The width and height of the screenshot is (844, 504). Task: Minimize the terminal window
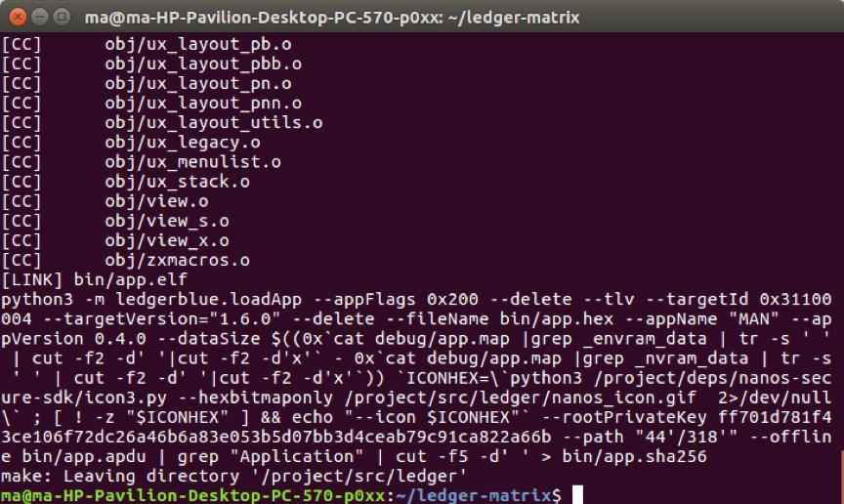[x=38, y=17]
